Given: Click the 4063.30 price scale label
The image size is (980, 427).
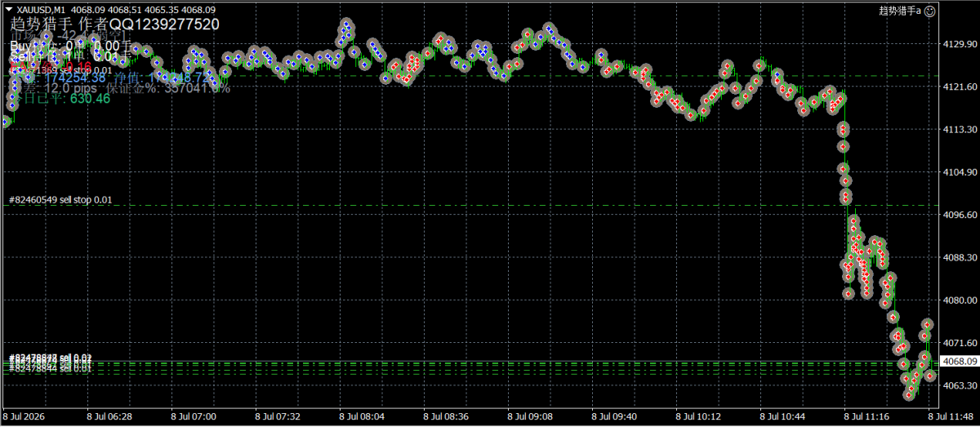Looking at the screenshot, I should 961,385.
